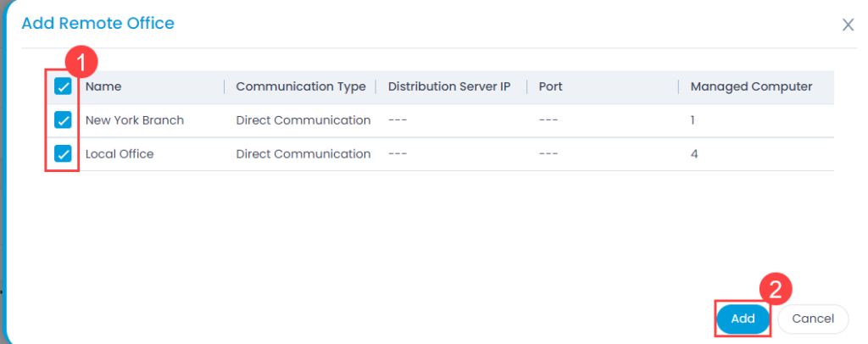Screen dimensions: 868x344
Task: Click the red step 2 badge
Action: click(776, 289)
